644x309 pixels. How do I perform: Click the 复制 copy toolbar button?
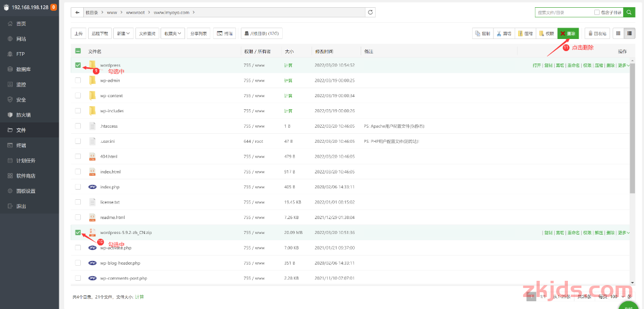coord(482,34)
